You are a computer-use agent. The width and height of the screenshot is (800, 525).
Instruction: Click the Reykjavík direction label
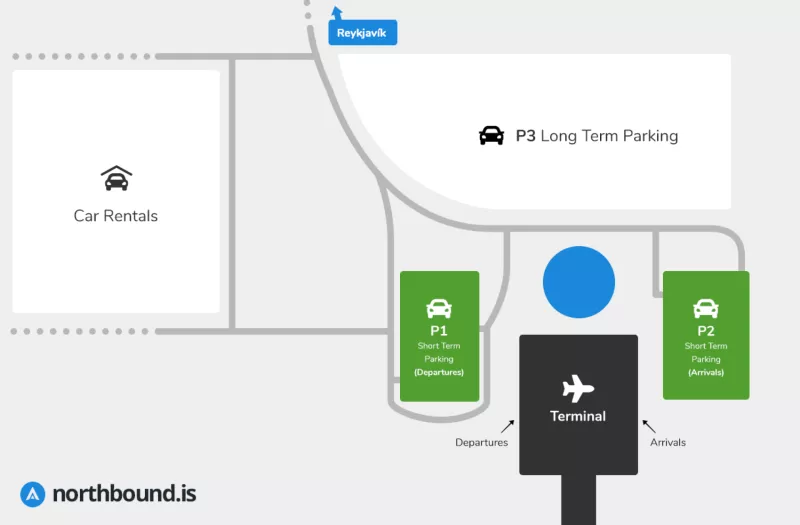point(363,33)
